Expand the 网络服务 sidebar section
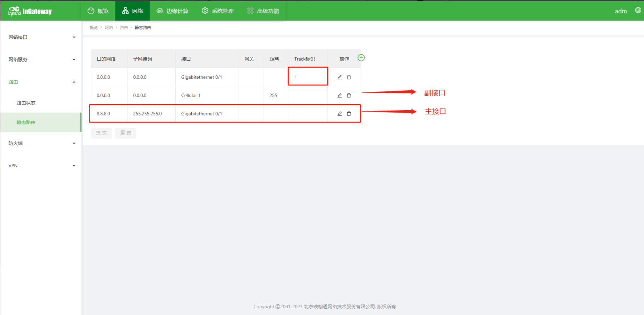The image size is (644, 315). point(41,60)
